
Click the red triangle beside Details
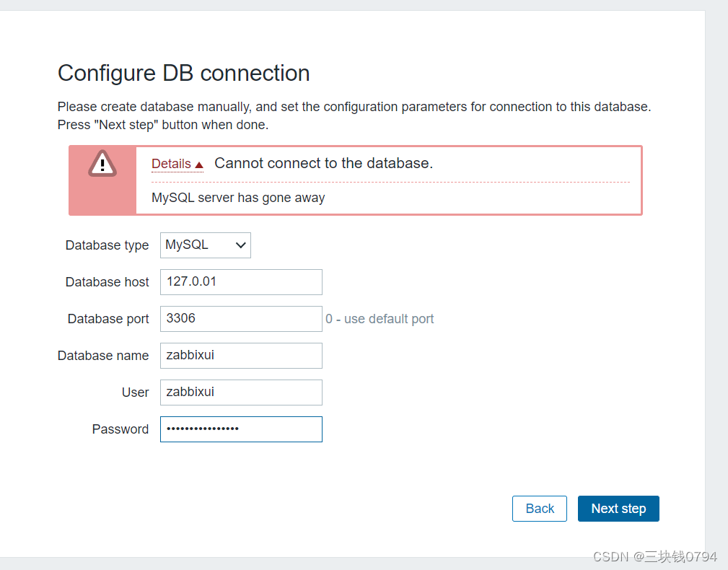pyautogui.click(x=199, y=165)
